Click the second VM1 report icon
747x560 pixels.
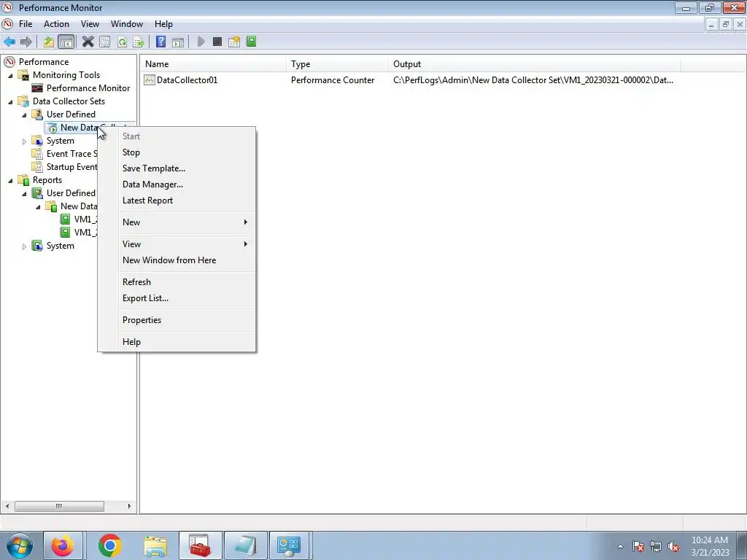65,233
